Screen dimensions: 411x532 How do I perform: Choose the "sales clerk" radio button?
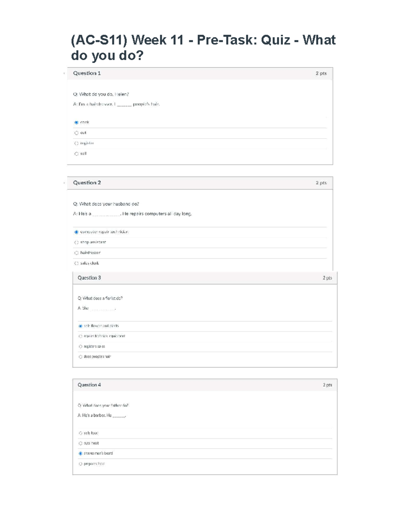coord(76,263)
